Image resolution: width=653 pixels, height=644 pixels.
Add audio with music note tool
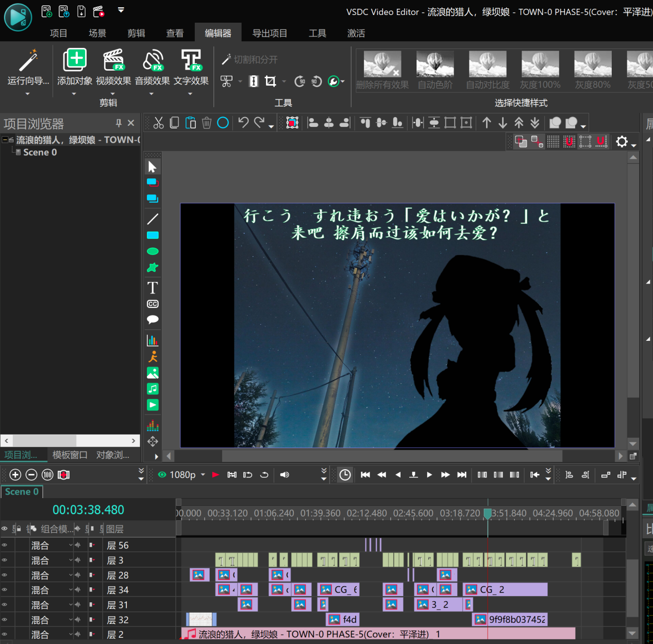(153, 389)
